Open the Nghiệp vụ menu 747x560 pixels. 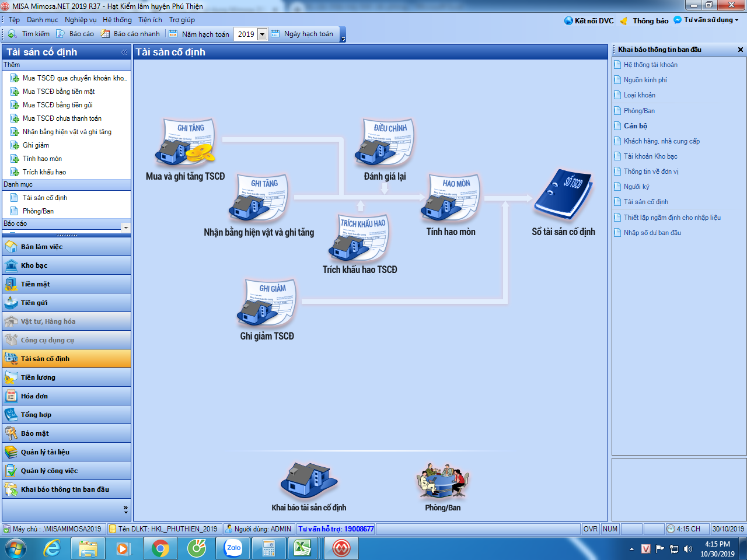coord(81,20)
